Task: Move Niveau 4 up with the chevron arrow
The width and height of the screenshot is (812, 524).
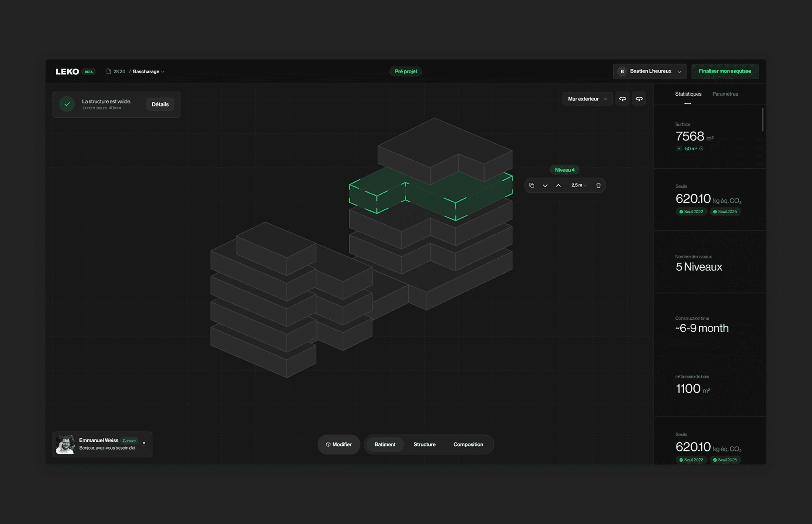Action: tap(559, 186)
